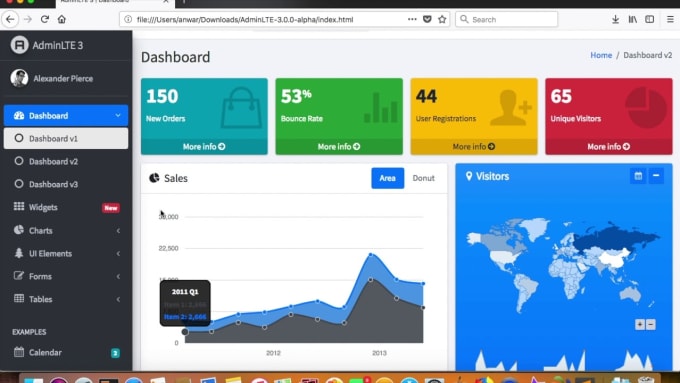Image resolution: width=680 pixels, height=383 pixels.
Task: Click the Pocket save icon
Action: 427,19
